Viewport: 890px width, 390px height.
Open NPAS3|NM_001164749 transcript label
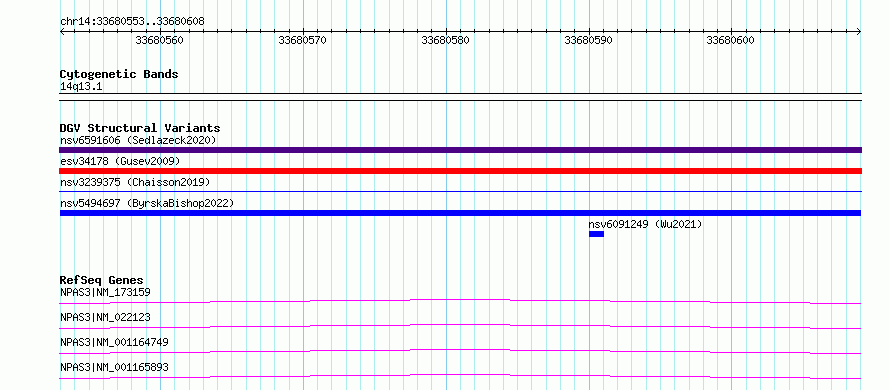[114, 342]
